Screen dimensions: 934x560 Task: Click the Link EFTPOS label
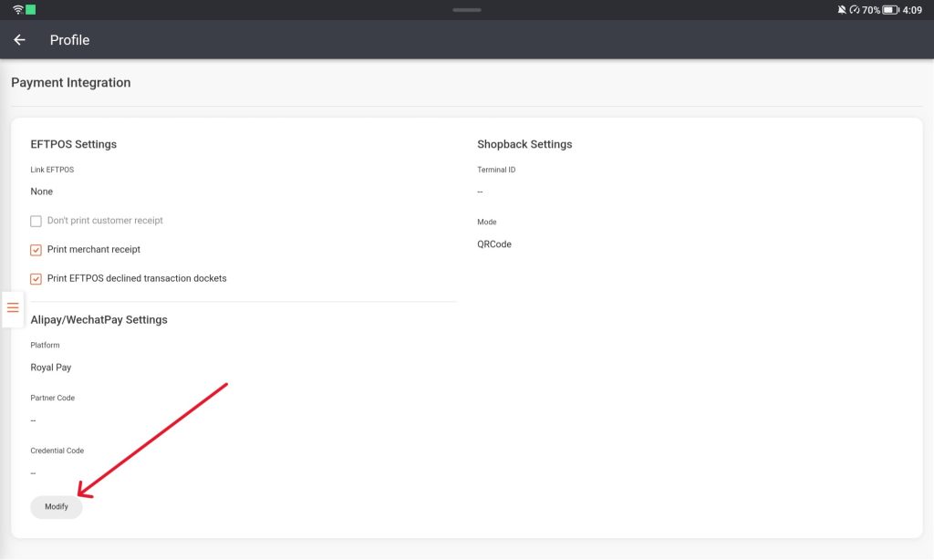pyautogui.click(x=52, y=170)
